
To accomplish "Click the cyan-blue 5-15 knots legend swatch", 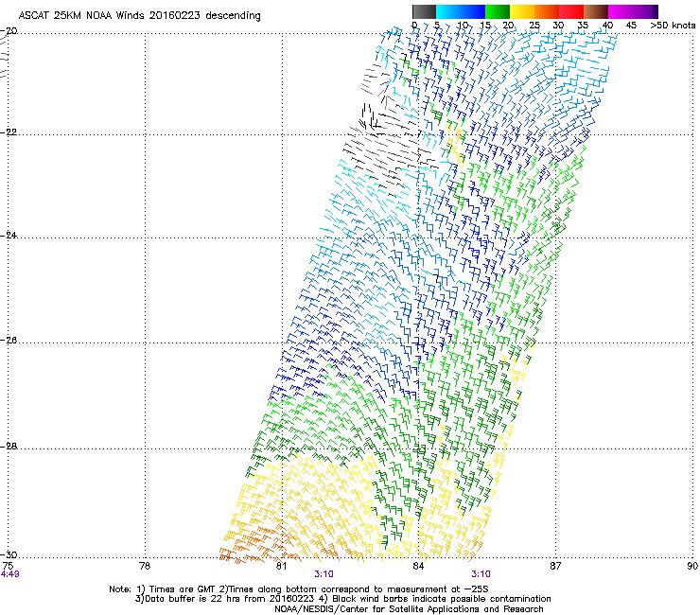I will (461, 11).
